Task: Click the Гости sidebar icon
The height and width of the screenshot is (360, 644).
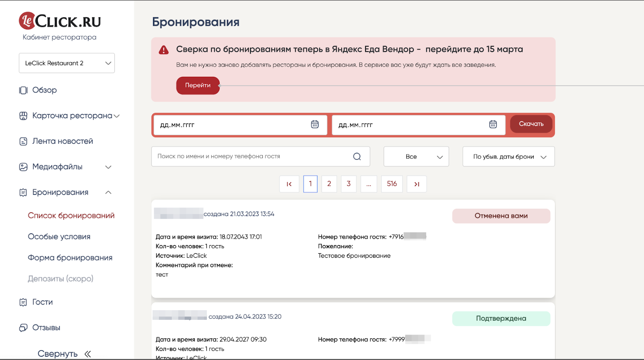Action: (x=23, y=302)
